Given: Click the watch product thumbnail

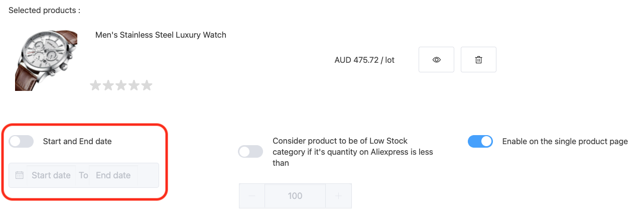Looking at the screenshot, I should [46, 60].
